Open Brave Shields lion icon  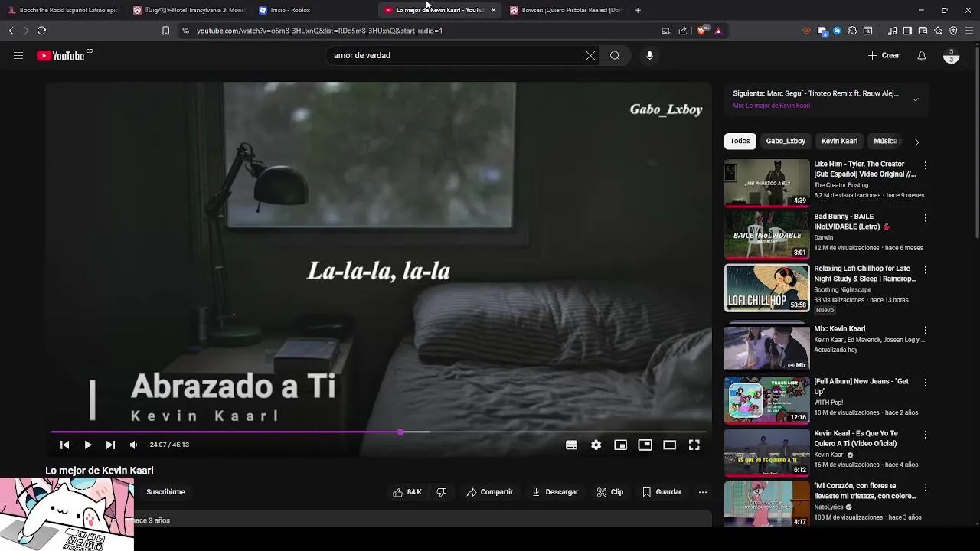(x=702, y=31)
